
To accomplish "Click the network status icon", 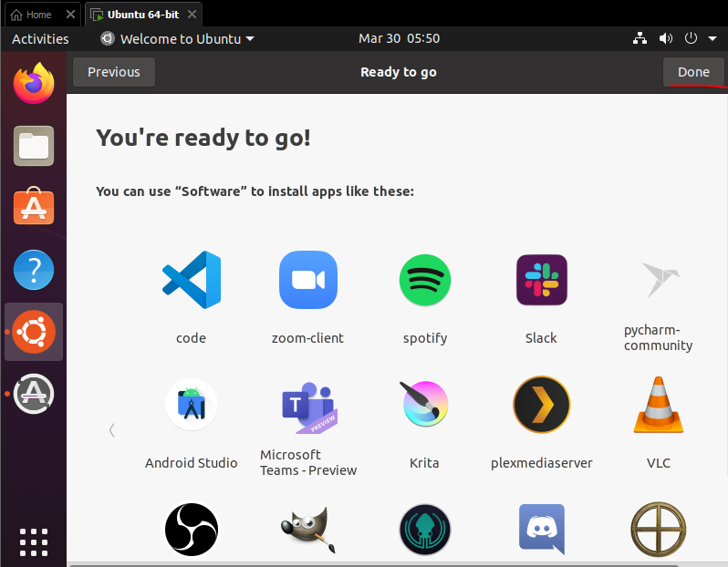I will 640,38.
